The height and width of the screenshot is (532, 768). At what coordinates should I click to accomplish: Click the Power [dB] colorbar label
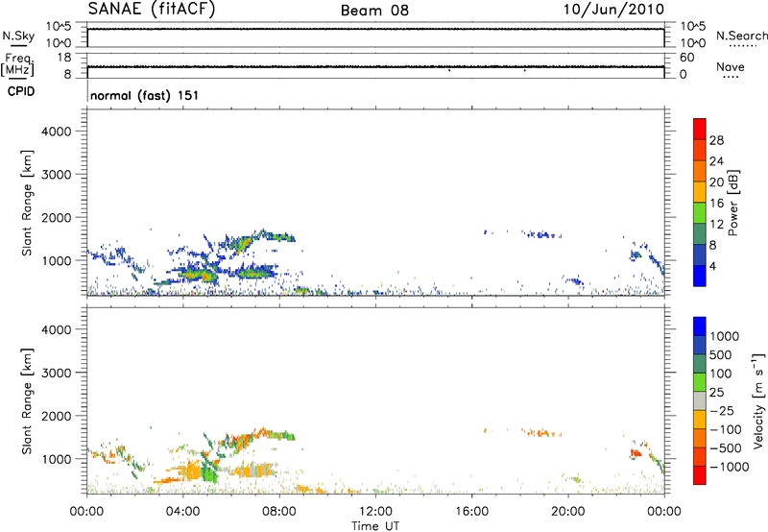pos(732,203)
